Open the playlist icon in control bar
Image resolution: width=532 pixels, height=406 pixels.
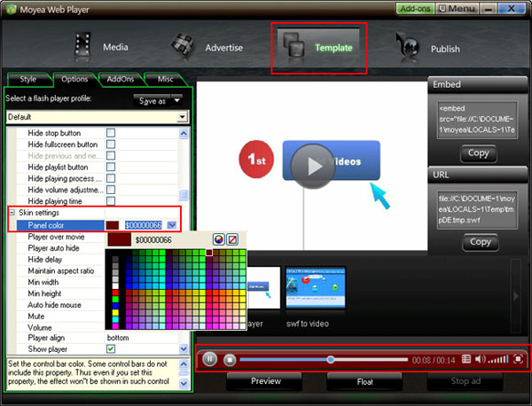(466, 359)
